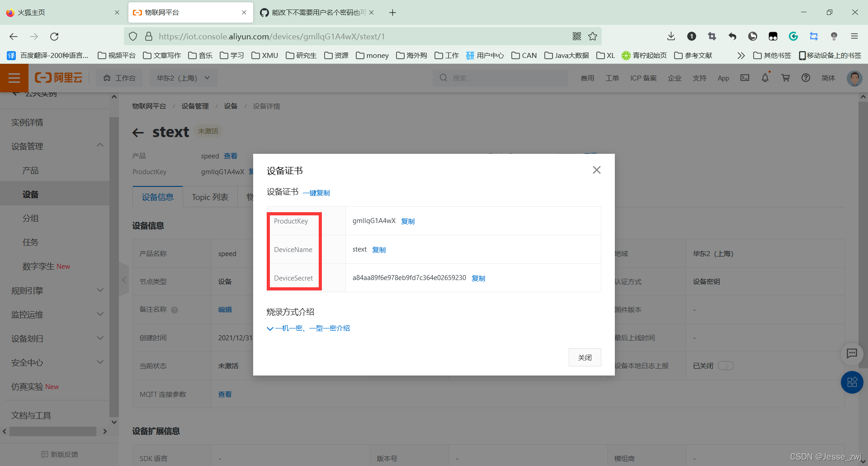Open the shopping cart icon
The image size is (868, 466).
point(785,78)
